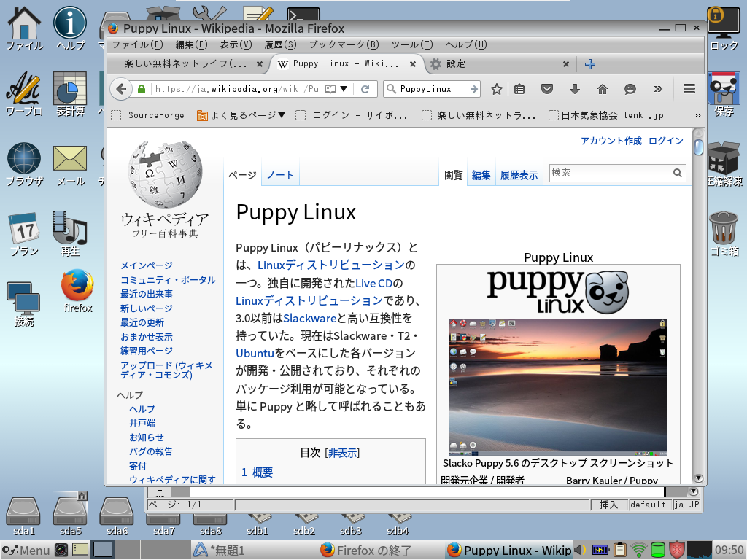Image resolution: width=747 pixels, height=560 pixels.
Task: Open the 接続 network desktop icon
Action: tap(24, 304)
